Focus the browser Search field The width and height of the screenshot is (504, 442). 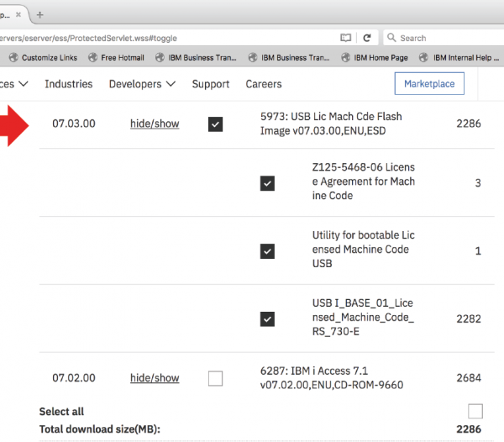click(x=445, y=38)
